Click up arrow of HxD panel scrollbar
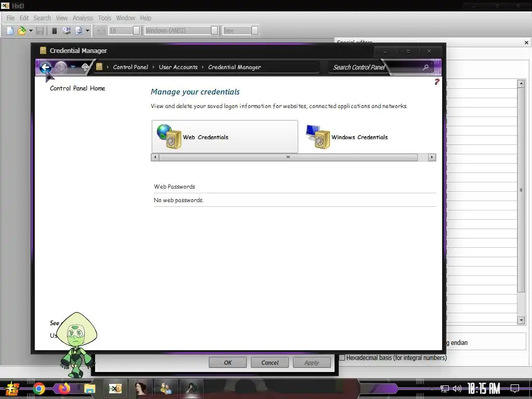 coord(521,84)
